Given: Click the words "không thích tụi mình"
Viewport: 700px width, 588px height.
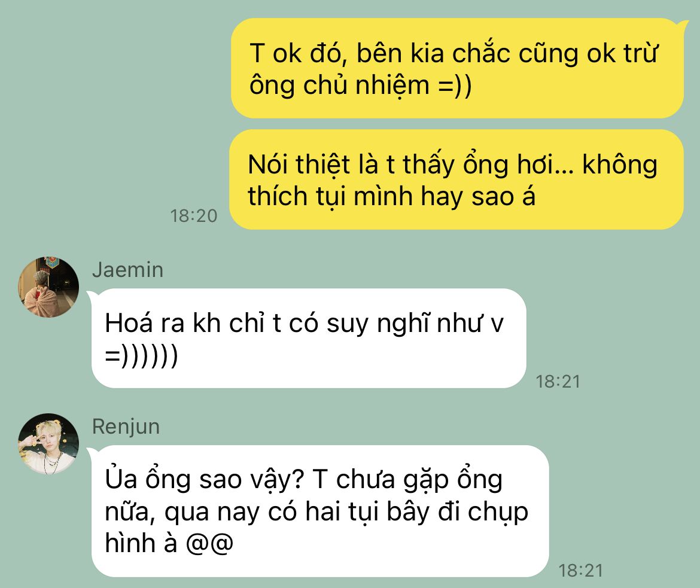Looking at the screenshot, I should tap(453, 180).
